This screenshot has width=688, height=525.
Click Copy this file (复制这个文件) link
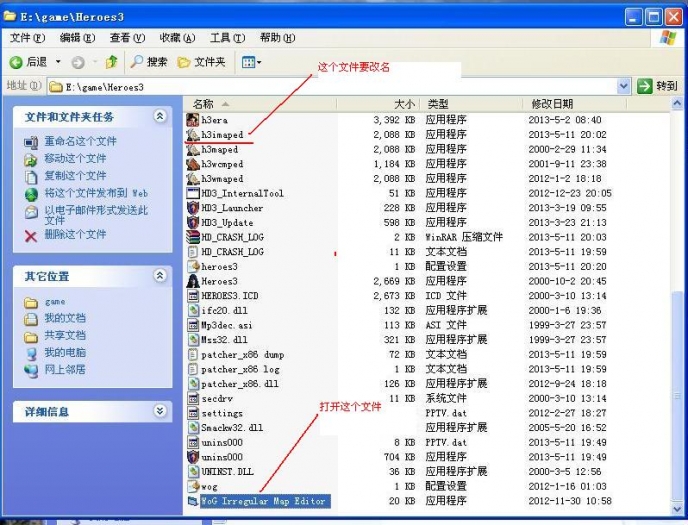pos(75,176)
